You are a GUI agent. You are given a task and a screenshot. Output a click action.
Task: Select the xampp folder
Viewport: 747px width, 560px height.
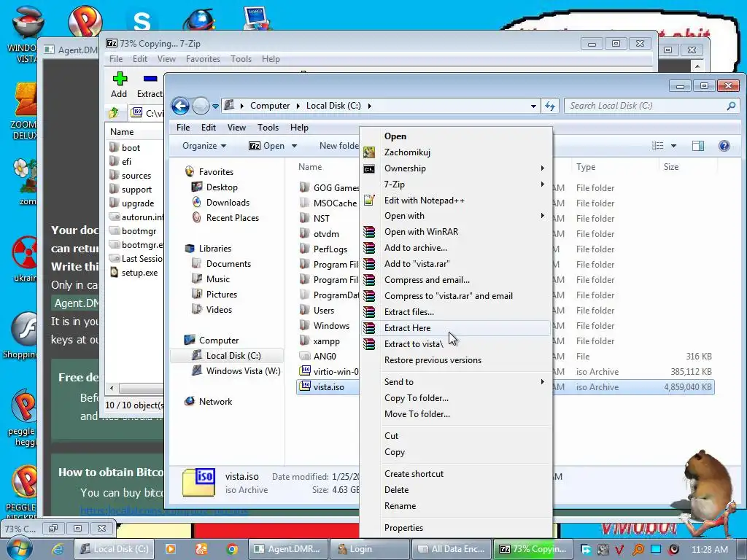[326, 341]
